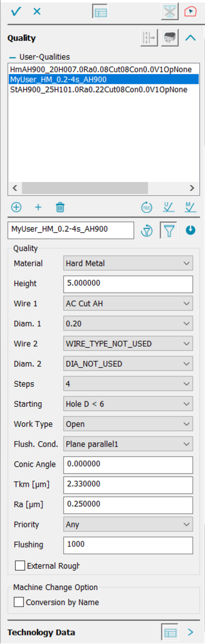Open the Material dropdown showing Hard Metal
Image resolution: width=205 pixels, height=644 pixels.
click(128, 263)
